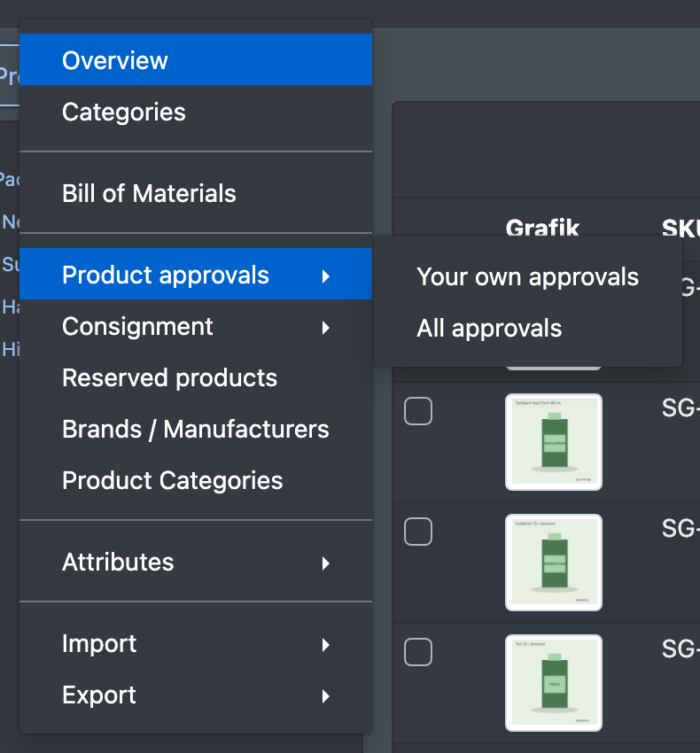Open the Trail 35 L Backpack thumbnail

tap(554, 683)
